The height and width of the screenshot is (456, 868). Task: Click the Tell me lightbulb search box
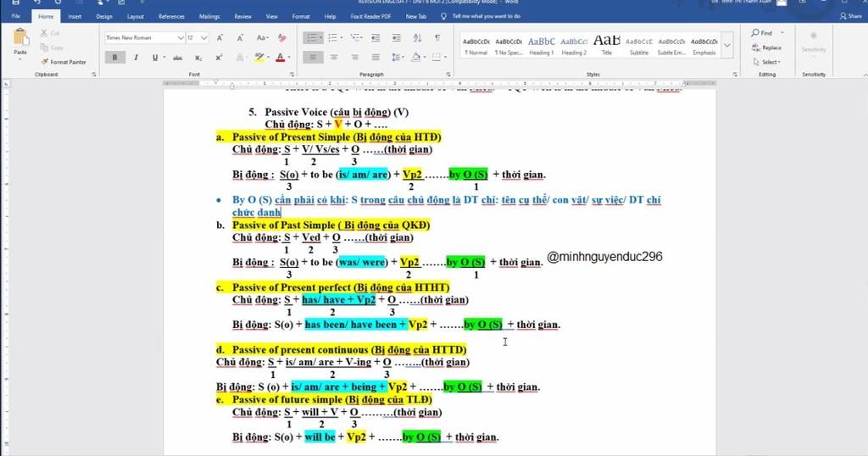click(x=481, y=16)
